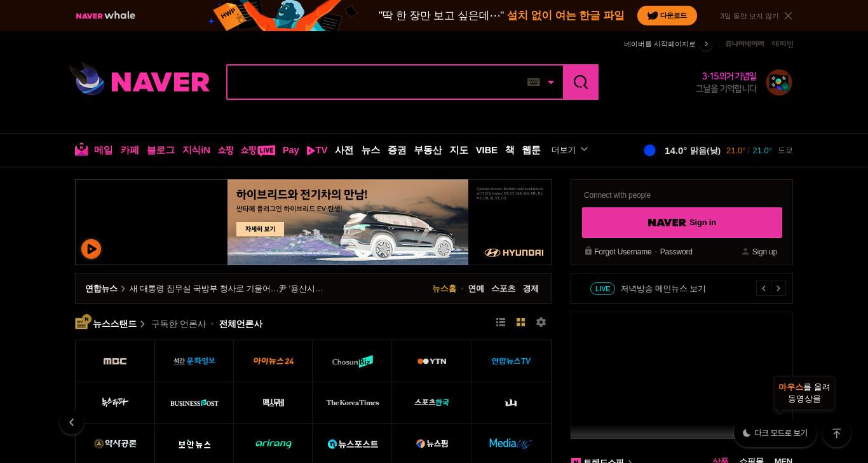Screen dimensions: 868x463
Task: Click 자세히 보기 on the Hyundai ad
Action: click(260, 229)
